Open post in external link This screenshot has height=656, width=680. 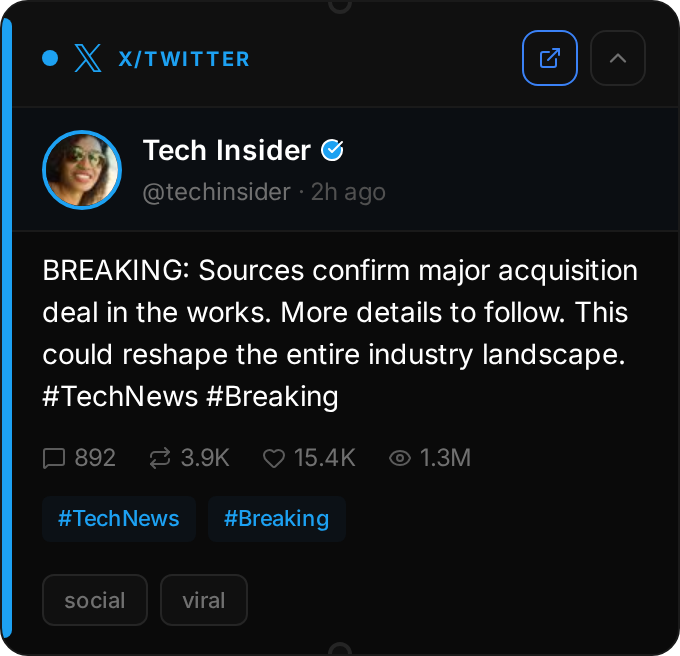(x=550, y=58)
